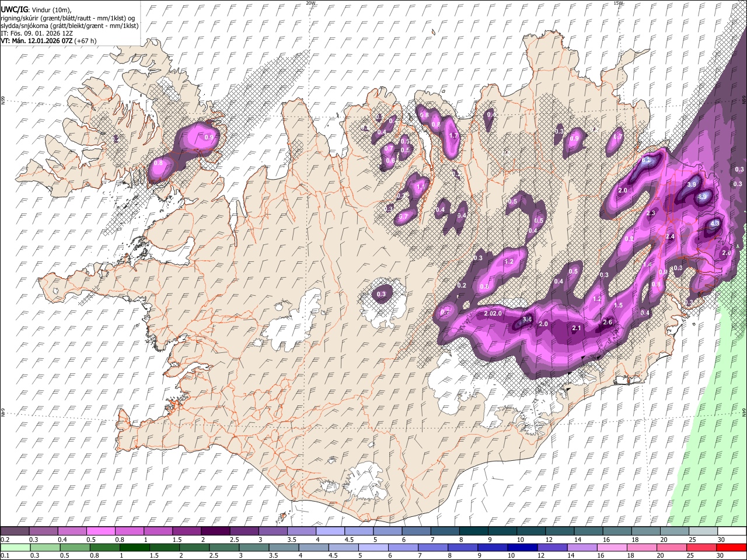The height and width of the screenshot is (560, 747).
Task: Click the '30' label under the snow legend
Action: coord(721,540)
